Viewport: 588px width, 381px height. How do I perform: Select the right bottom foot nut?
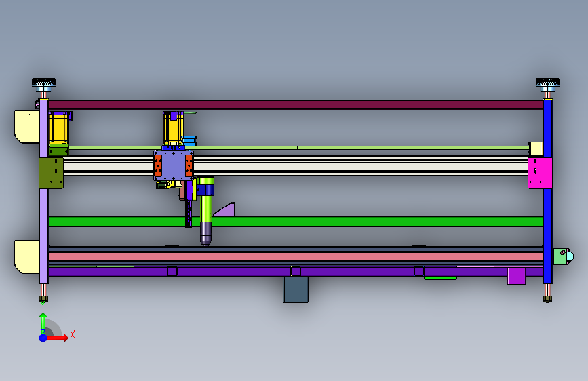(x=547, y=299)
